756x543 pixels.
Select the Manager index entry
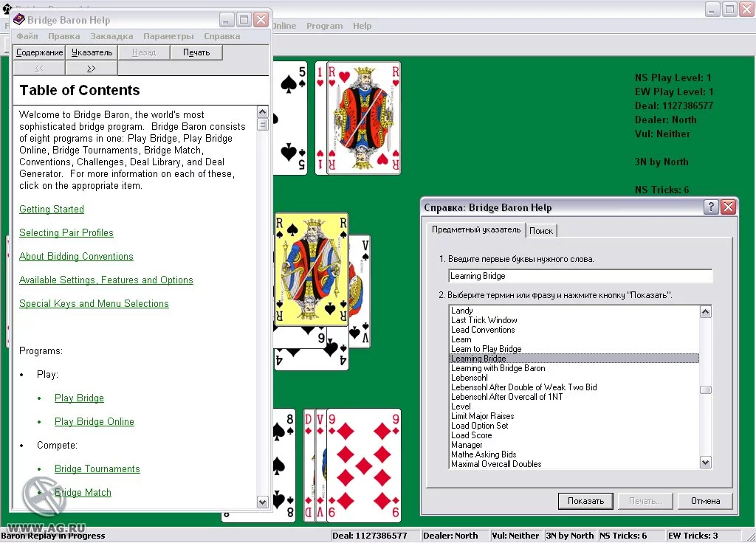(x=467, y=445)
